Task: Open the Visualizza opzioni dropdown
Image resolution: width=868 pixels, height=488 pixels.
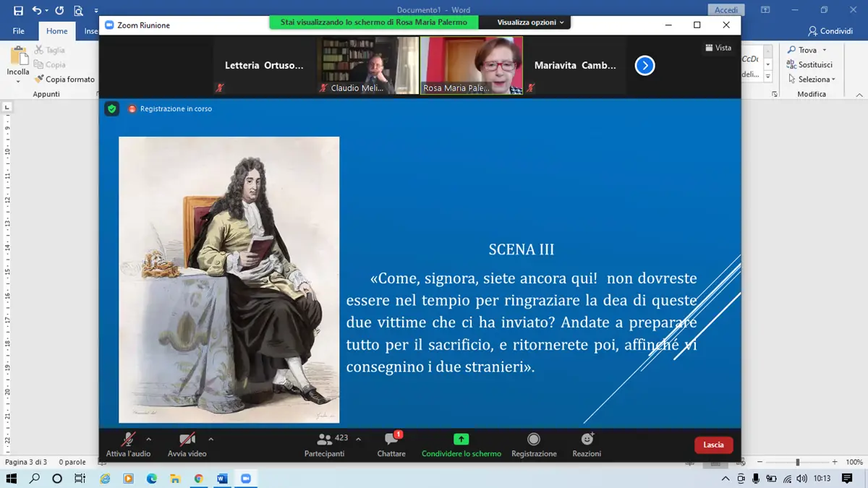Action: click(530, 22)
